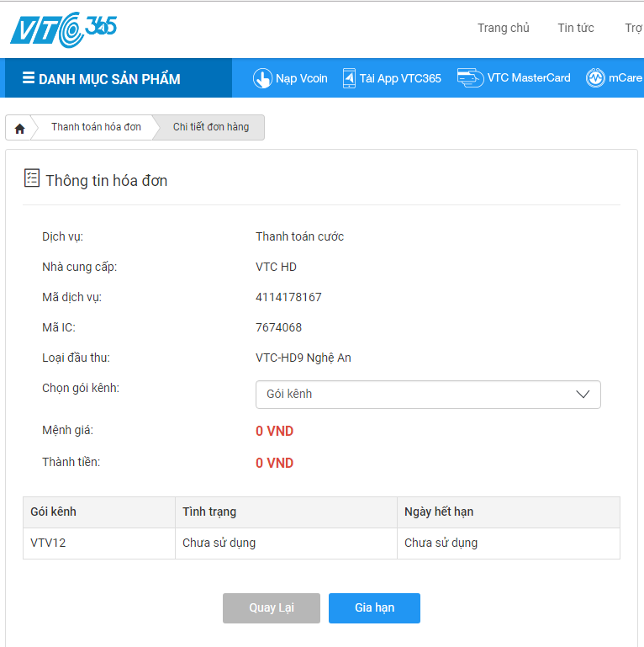This screenshot has height=647, width=644.
Task: Click the Mệnh giá 0 VND amount
Action: pyautogui.click(x=274, y=431)
